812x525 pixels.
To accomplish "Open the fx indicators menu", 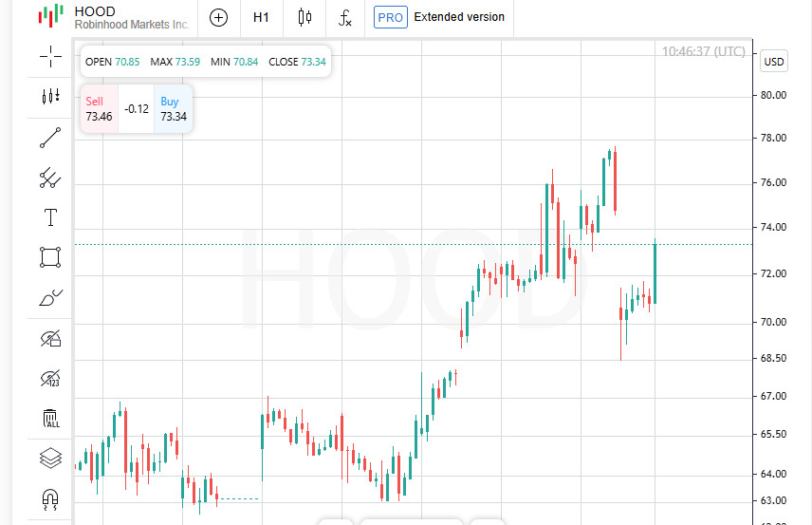I will tap(345, 18).
